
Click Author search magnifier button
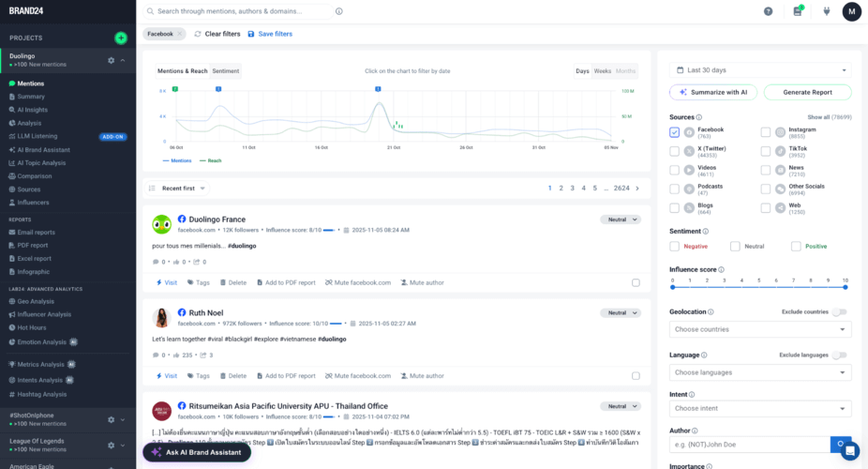(x=840, y=444)
